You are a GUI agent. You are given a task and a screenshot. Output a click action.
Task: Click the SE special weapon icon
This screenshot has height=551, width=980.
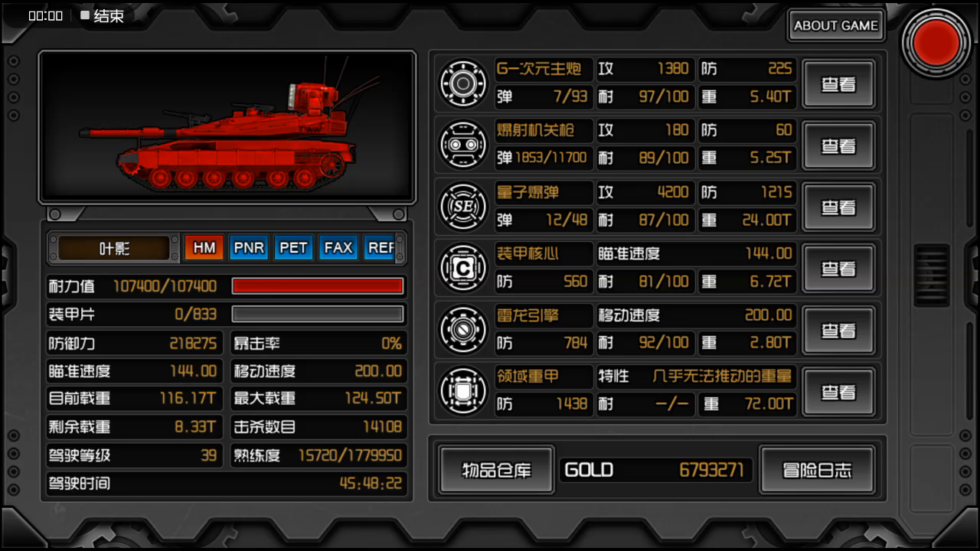point(463,207)
